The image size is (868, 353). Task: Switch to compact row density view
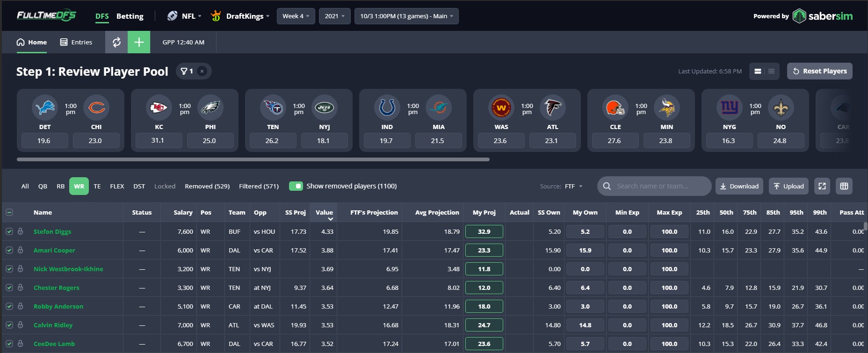(771, 71)
